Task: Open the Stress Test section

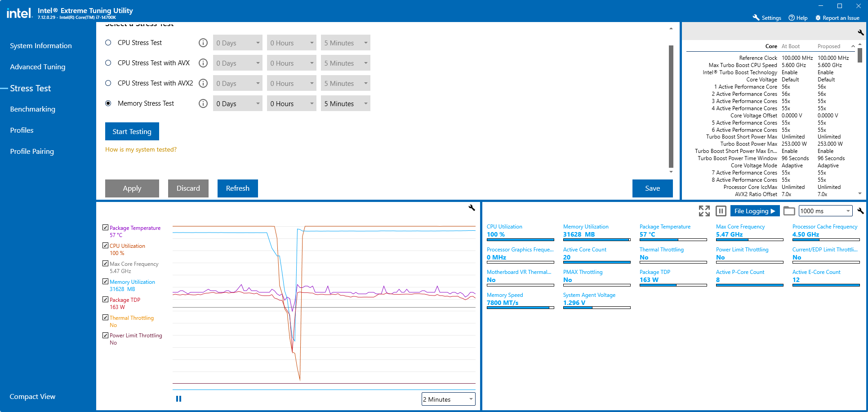Action: pos(31,88)
